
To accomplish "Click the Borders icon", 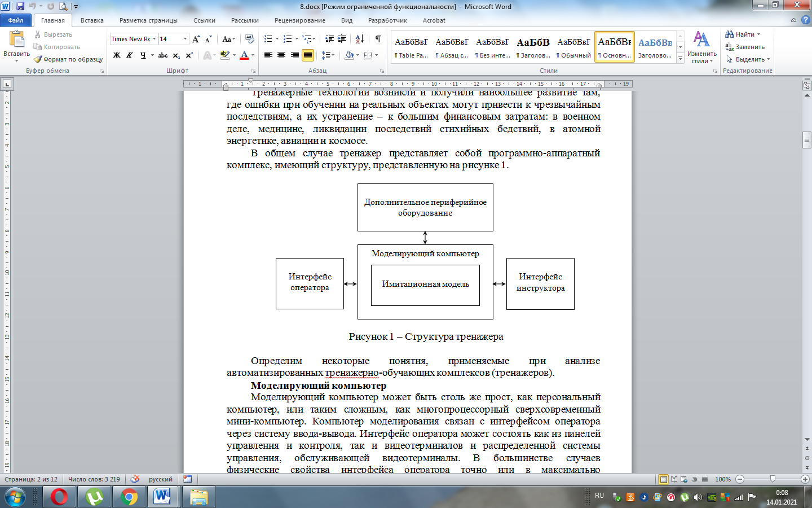I will (x=368, y=55).
